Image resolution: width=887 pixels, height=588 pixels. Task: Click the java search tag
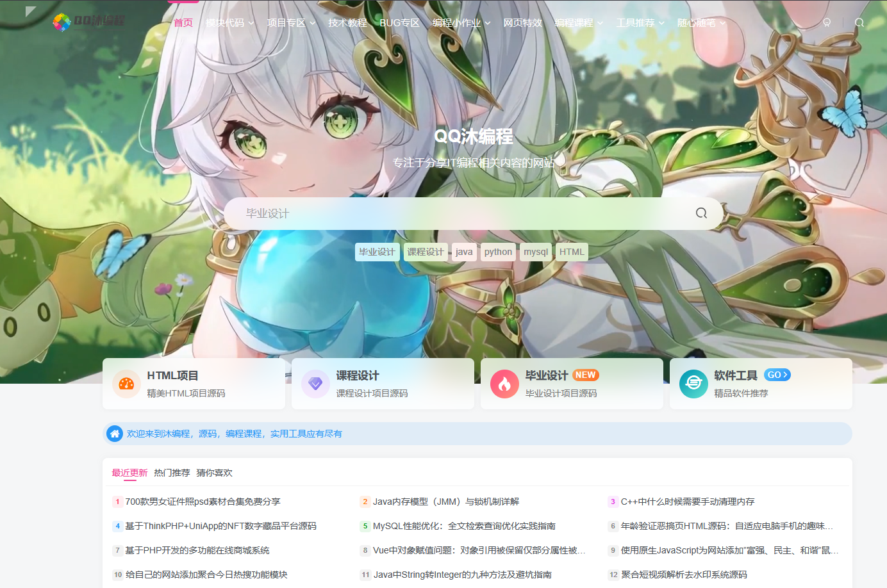point(464,252)
